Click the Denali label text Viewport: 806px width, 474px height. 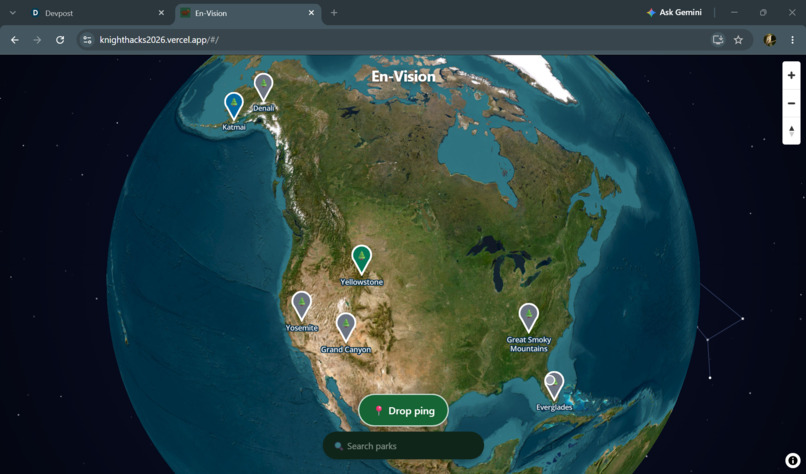point(264,108)
